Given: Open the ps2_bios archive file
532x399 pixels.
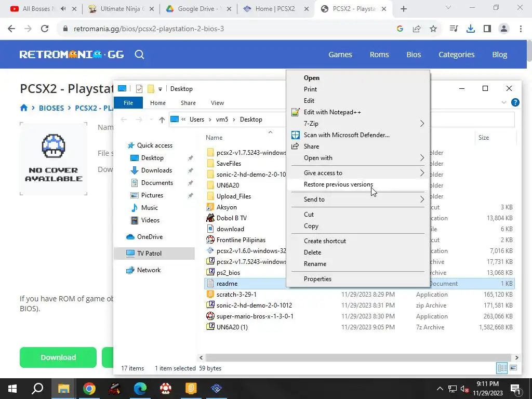Looking at the screenshot, I should point(228,272).
